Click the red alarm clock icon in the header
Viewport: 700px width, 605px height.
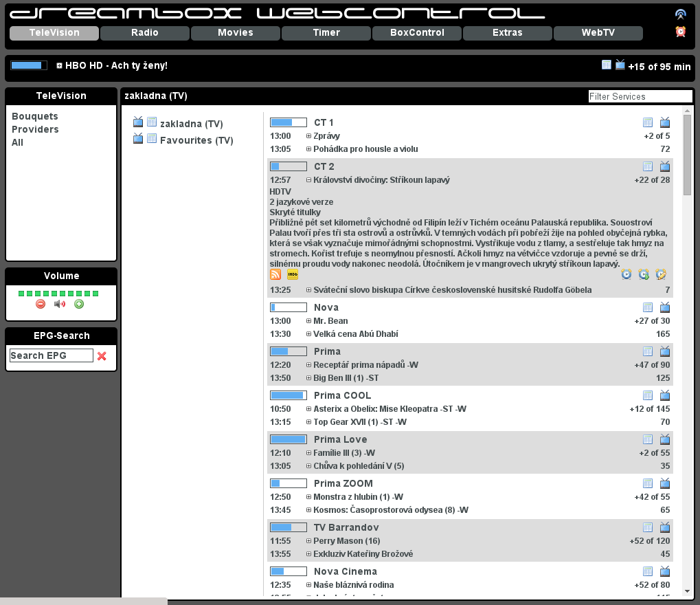(x=680, y=32)
